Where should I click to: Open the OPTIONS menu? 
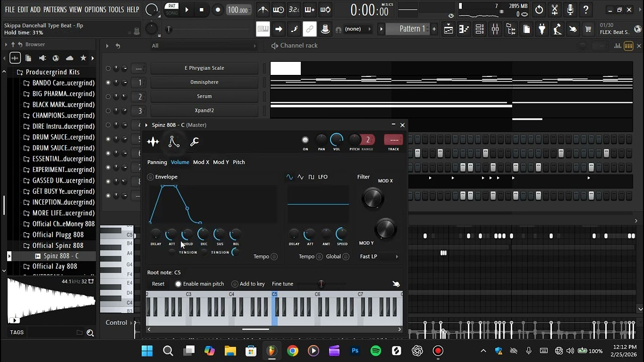[x=95, y=10]
